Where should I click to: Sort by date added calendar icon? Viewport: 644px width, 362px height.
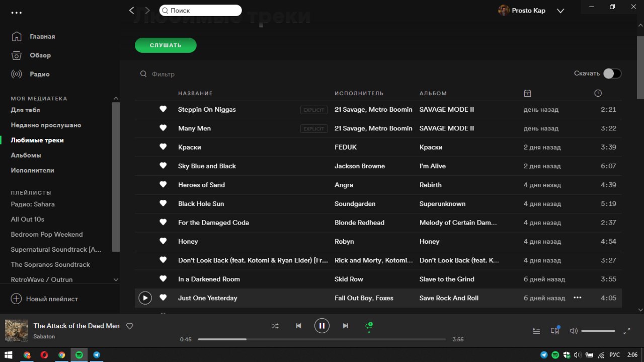click(527, 93)
